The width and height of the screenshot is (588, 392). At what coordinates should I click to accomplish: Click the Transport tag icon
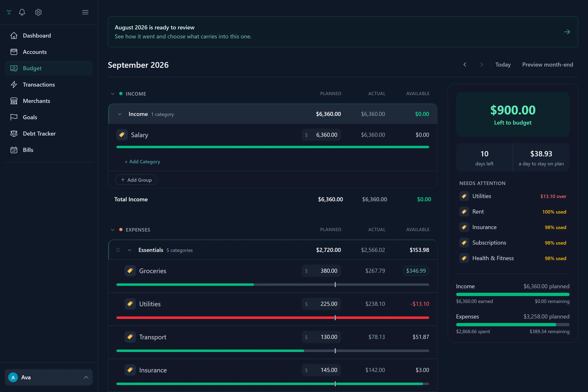[x=130, y=337]
